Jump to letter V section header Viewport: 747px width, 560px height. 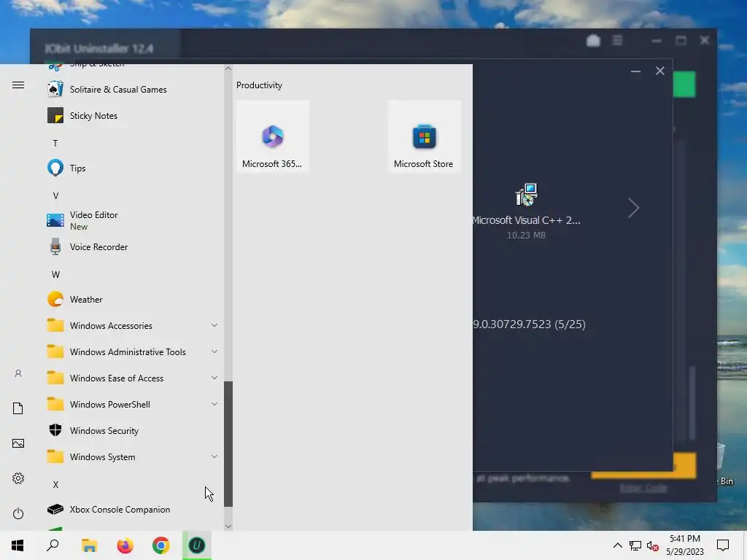tap(55, 195)
